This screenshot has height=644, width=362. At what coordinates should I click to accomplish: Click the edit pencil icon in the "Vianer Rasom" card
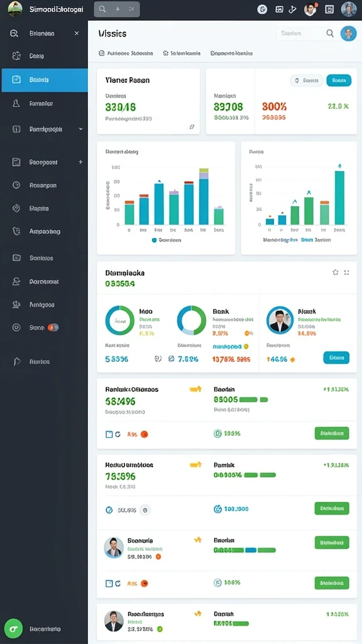coord(192,127)
